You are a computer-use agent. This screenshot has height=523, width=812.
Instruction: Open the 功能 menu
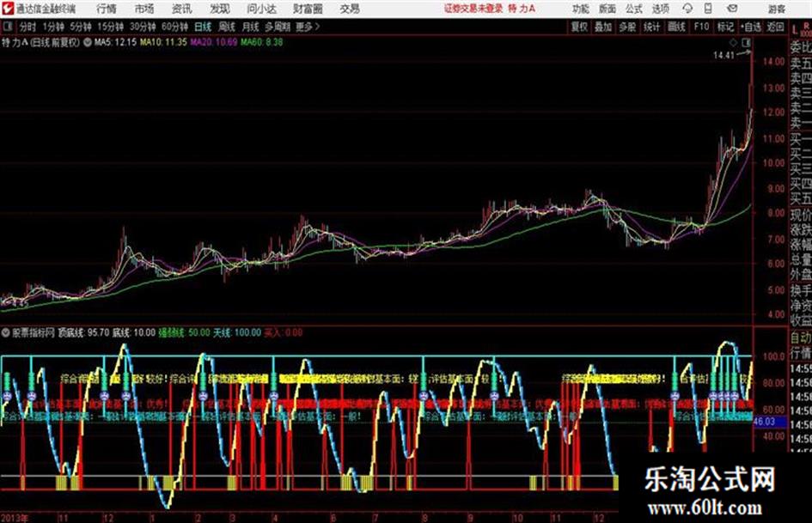tap(581, 9)
